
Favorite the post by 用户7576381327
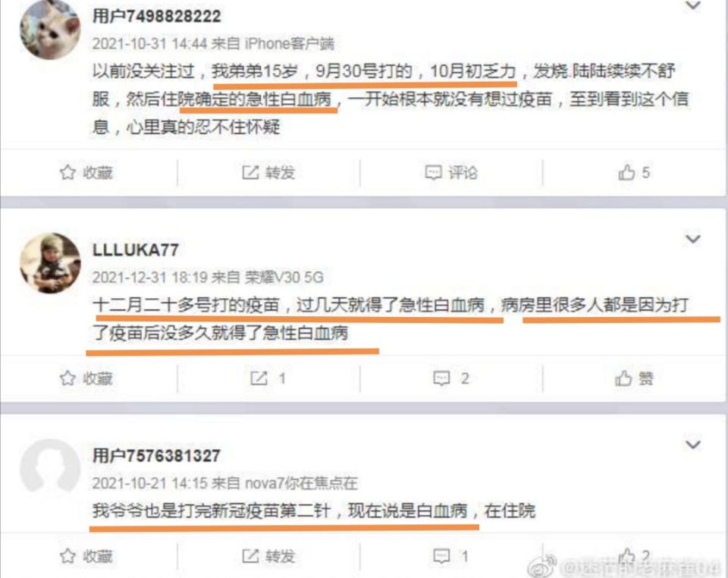tap(86, 556)
